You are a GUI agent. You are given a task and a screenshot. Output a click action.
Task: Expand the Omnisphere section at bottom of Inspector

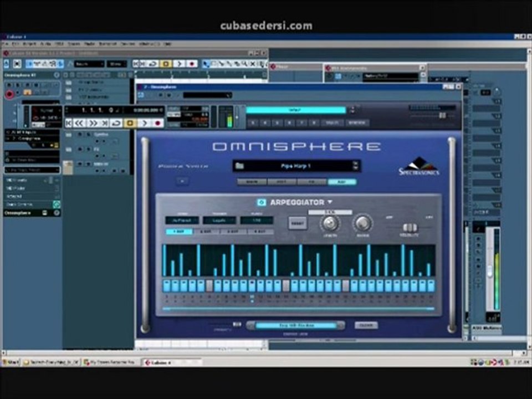[32, 213]
